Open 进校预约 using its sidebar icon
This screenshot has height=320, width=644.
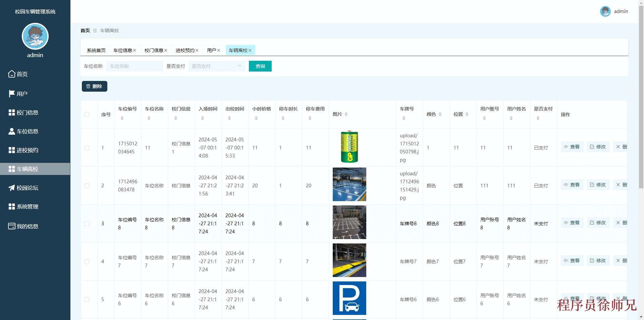click(x=11, y=150)
